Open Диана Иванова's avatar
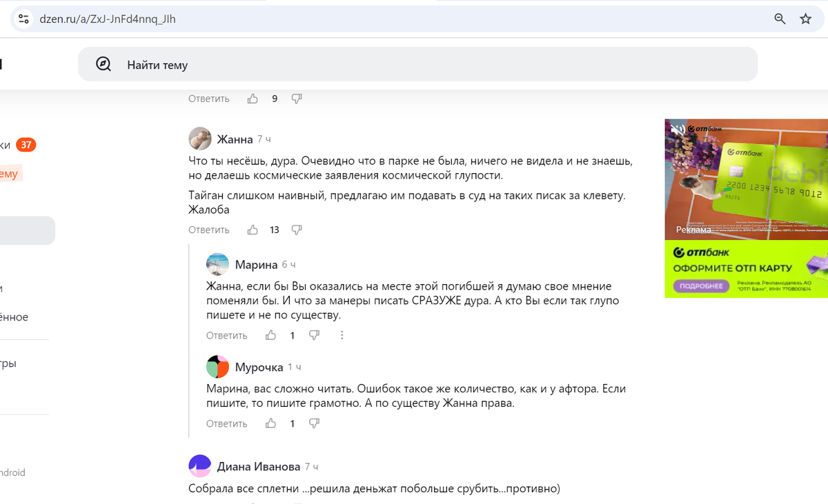 click(x=199, y=466)
